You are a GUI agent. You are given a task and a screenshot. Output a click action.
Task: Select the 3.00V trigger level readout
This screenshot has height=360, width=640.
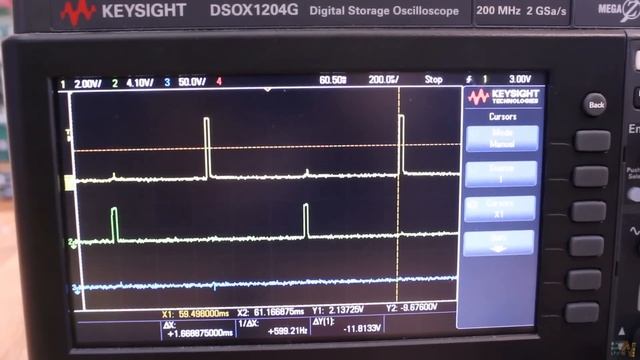click(520, 79)
